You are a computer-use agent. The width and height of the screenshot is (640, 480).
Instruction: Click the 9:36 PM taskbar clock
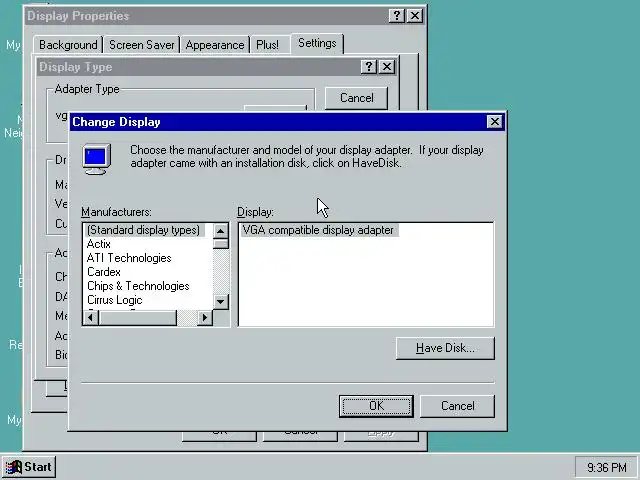click(x=607, y=467)
